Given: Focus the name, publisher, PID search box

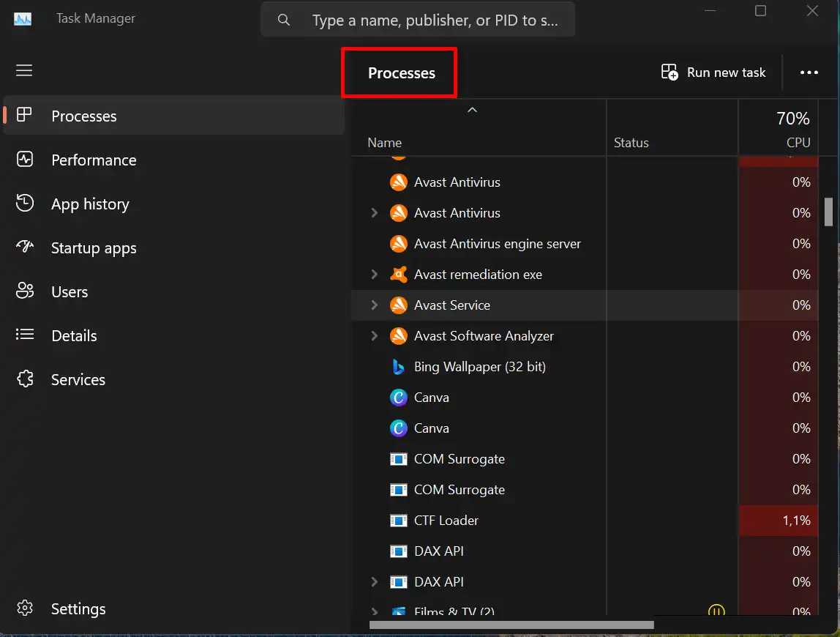Looking at the screenshot, I should point(418,20).
